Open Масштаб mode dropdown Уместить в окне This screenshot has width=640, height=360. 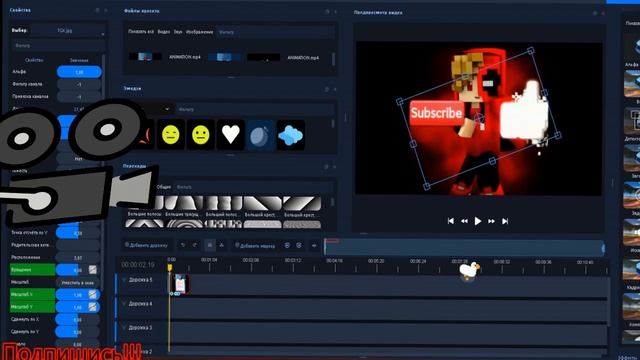click(78, 282)
